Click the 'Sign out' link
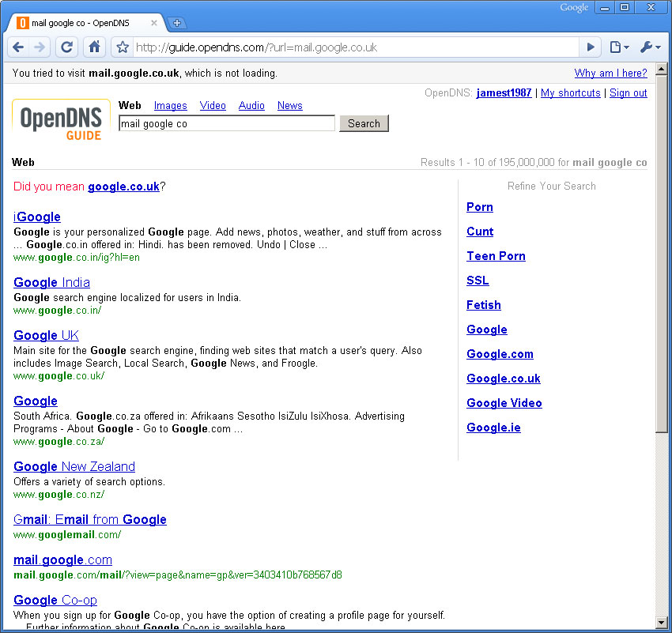 tap(629, 93)
